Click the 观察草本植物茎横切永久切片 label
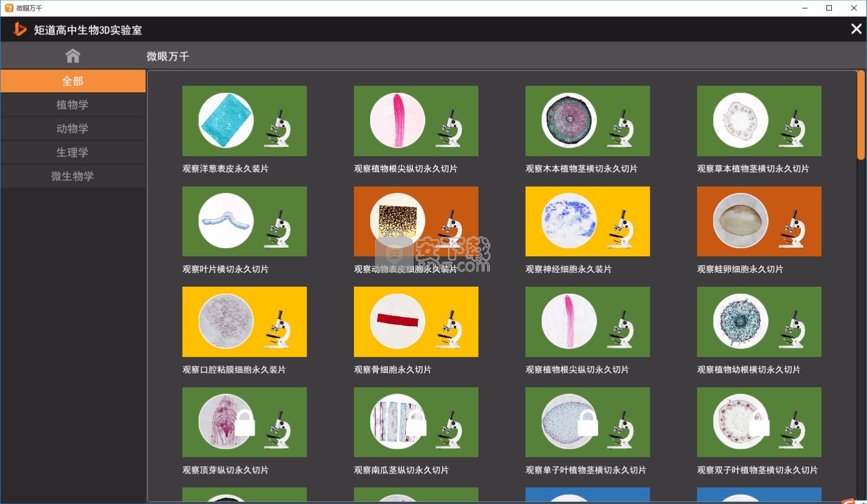Screen dimensions: 867x504 click(753, 169)
